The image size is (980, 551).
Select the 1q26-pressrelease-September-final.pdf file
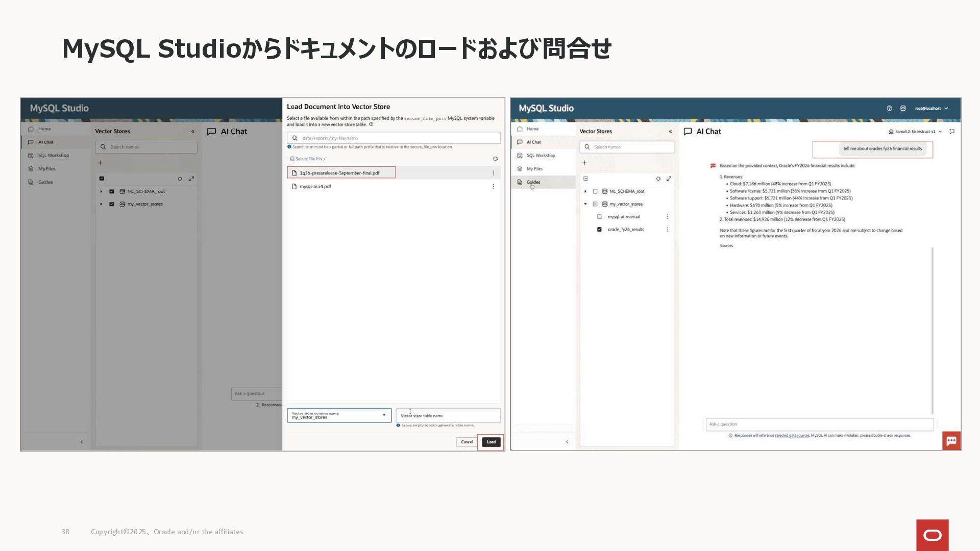point(339,173)
